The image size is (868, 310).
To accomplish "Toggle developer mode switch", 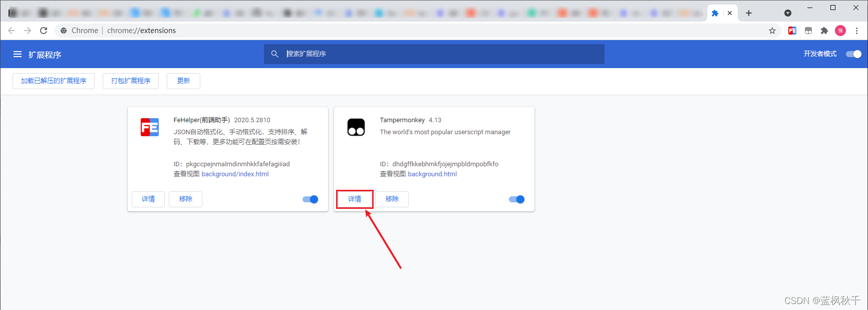I will coord(853,54).
